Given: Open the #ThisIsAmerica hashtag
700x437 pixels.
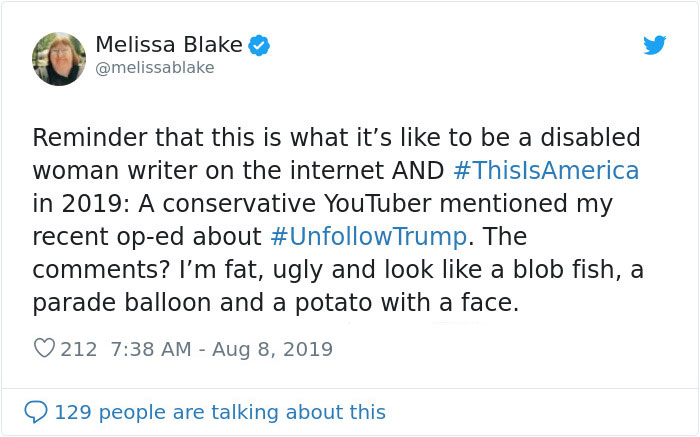Looking at the screenshot, I should [x=545, y=170].
